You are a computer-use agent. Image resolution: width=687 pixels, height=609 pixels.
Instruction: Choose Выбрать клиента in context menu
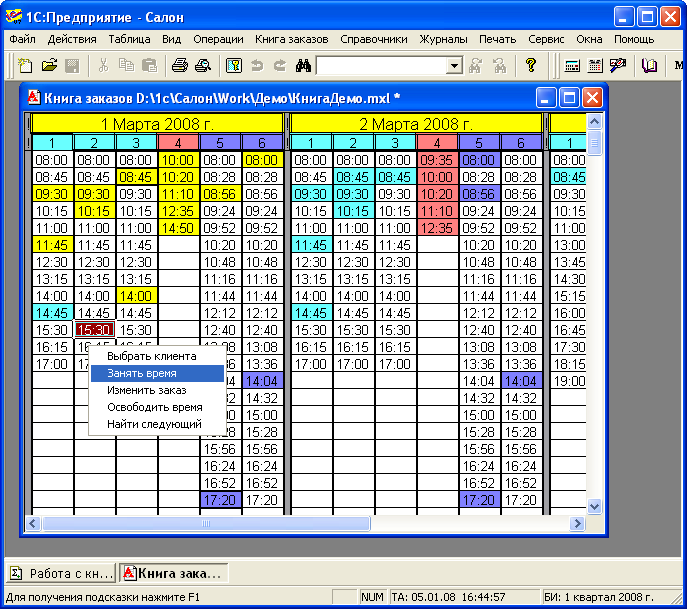coord(157,356)
